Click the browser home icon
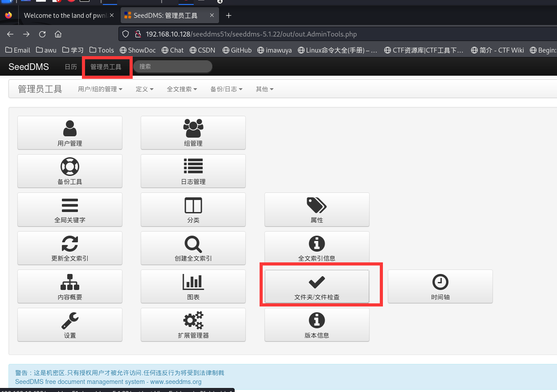Screen dimensions: 557x392 click(x=58, y=34)
